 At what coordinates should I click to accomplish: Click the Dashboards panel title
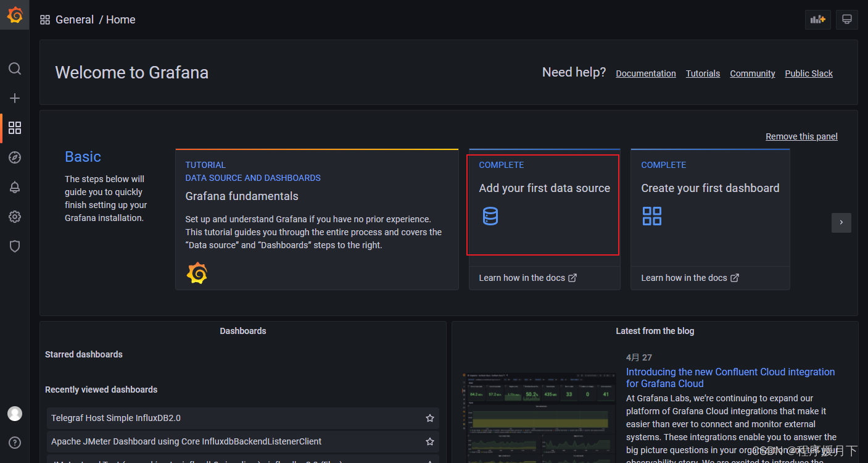243,331
